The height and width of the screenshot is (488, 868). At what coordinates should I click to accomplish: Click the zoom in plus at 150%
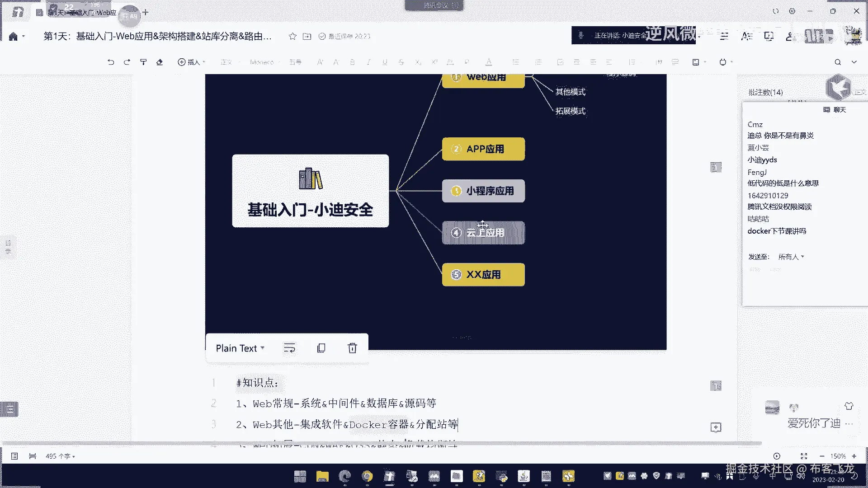coord(854,456)
